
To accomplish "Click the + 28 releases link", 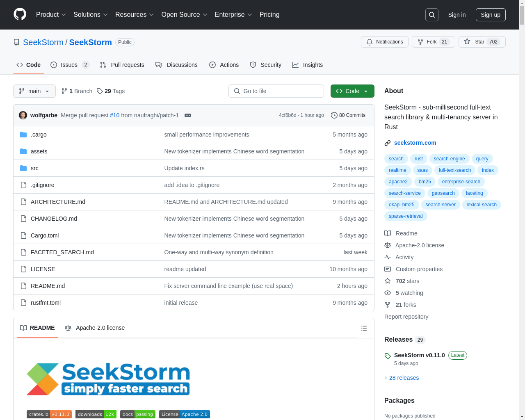I will (402, 378).
